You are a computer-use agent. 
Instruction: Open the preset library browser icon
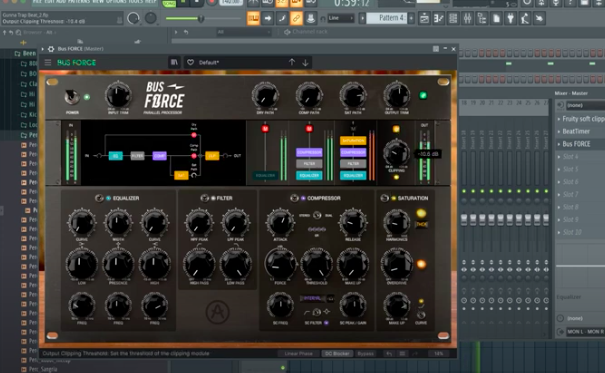coord(174,62)
